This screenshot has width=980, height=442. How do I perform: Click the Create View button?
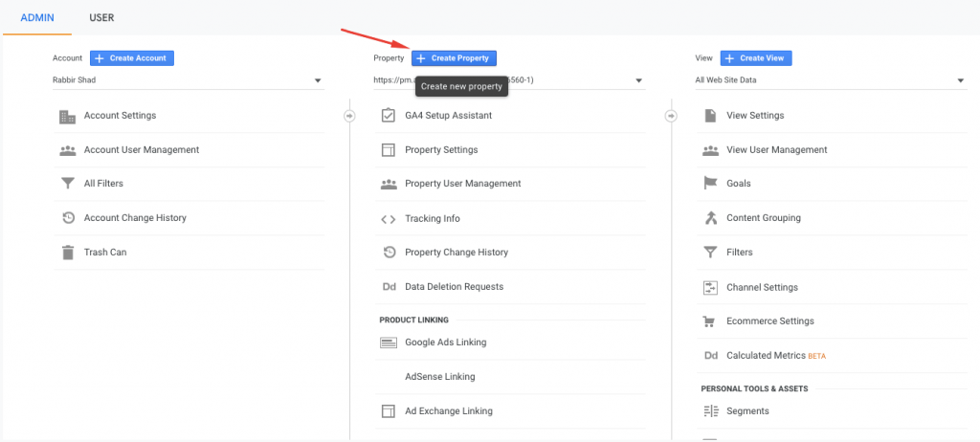pyautogui.click(x=755, y=58)
